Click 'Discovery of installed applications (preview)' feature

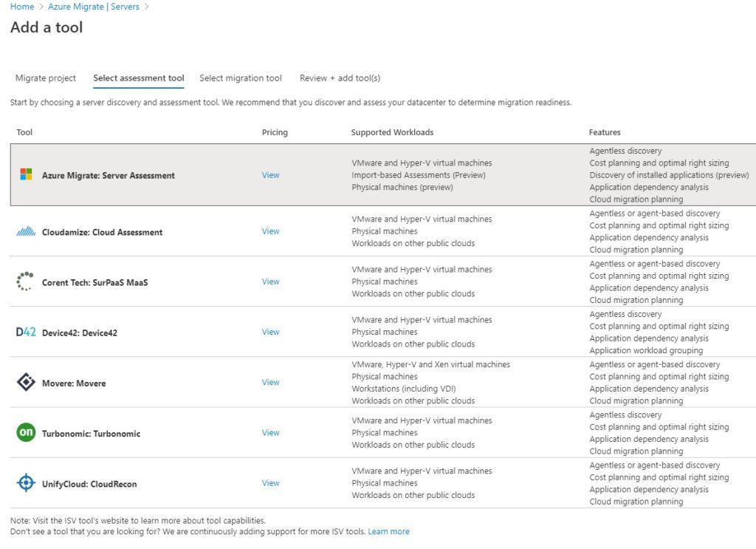coord(669,175)
